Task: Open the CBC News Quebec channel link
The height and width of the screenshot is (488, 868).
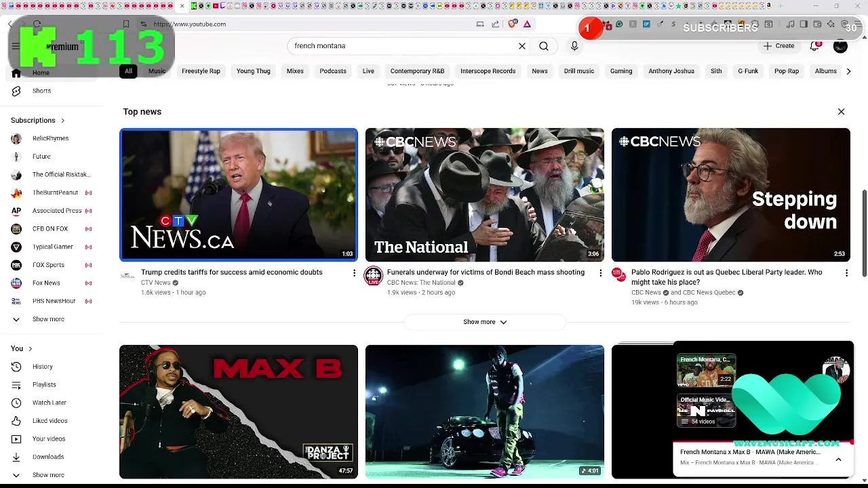Action: 709,293
